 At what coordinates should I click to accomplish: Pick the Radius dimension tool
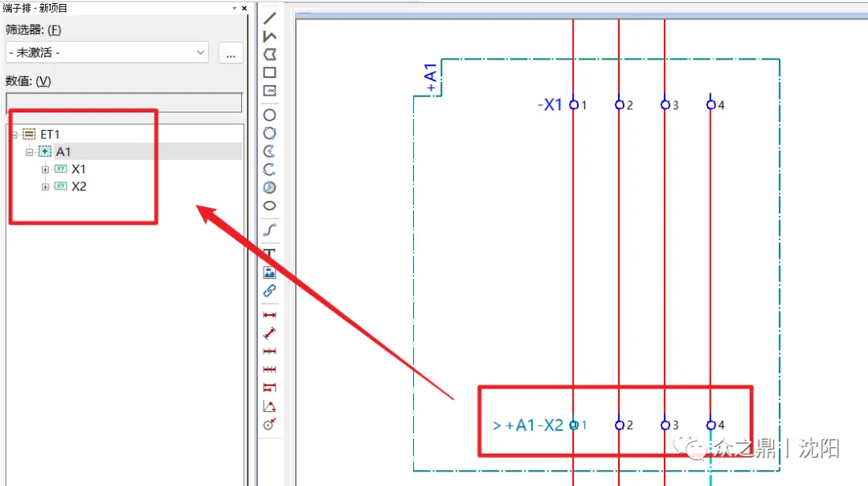tap(269, 425)
